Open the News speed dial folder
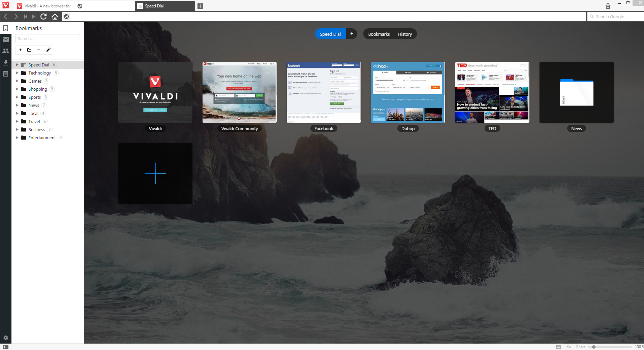Image resolution: width=644 pixels, height=350 pixels. (x=577, y=92)
